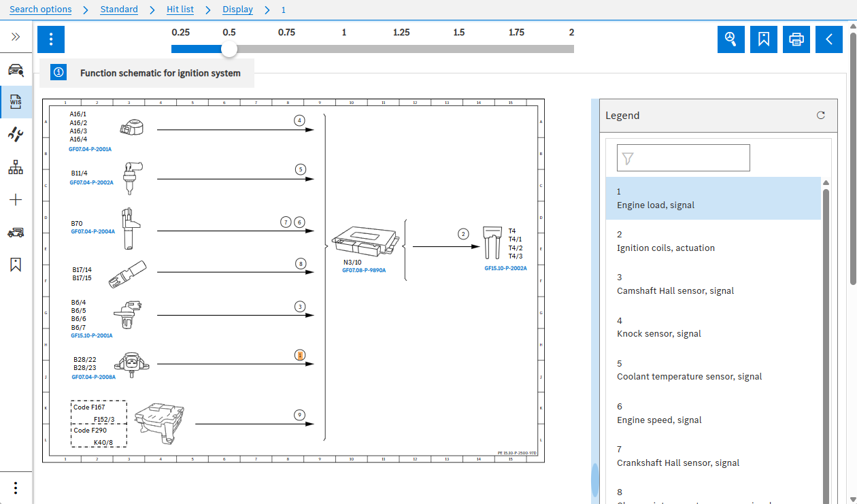This screenshot has width=857, height=504.
Task: Refresh the Legend panel
Action: coord(821,116)
